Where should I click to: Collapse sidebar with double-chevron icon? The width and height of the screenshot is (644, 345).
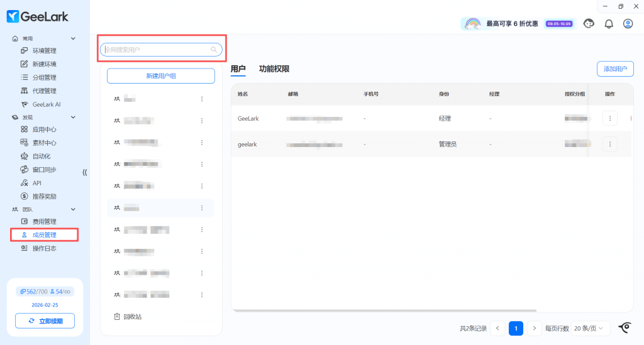(85, 172)
